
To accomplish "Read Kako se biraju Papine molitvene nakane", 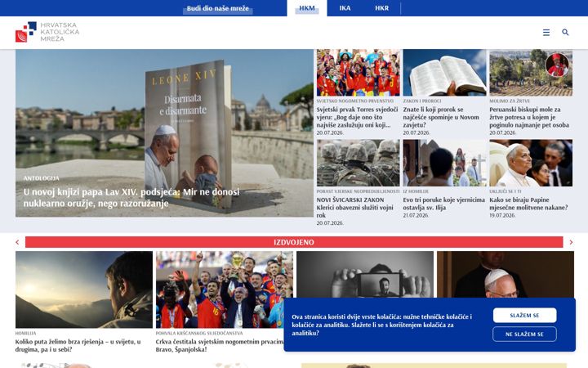I will pyautogui.click(x=528, y=204).
